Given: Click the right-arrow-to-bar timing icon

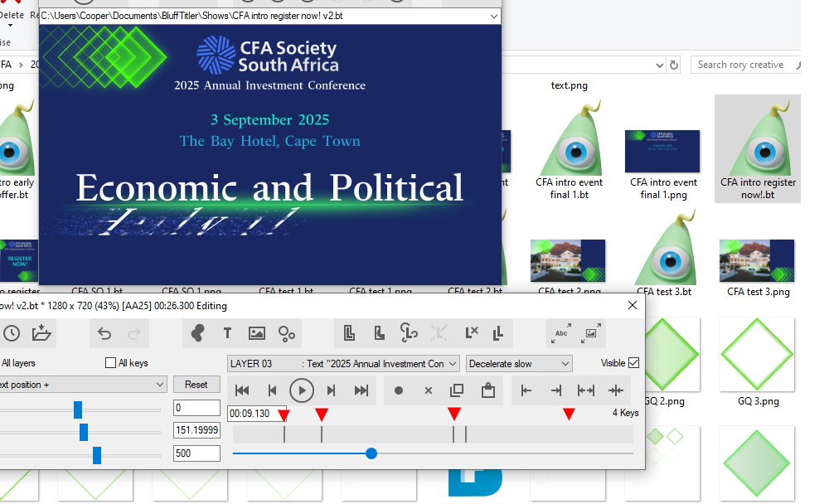Looking at the screenshot, I should click(x=555, y=390).
